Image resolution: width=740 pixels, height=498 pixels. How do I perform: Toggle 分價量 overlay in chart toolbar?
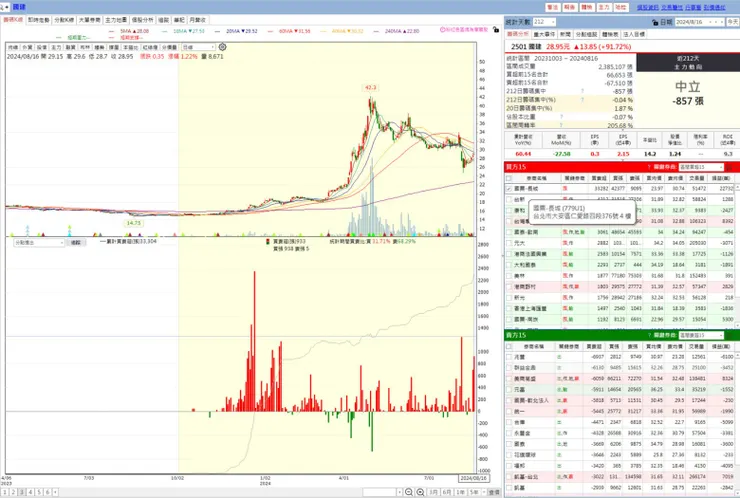pyautogui.click(x=169, y=47)
